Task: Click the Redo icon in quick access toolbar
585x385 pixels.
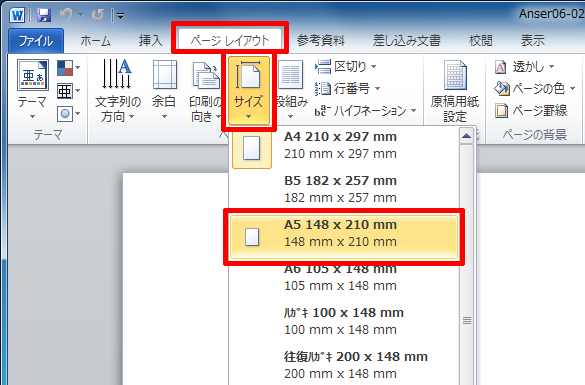Action: [x=98, y=15]
